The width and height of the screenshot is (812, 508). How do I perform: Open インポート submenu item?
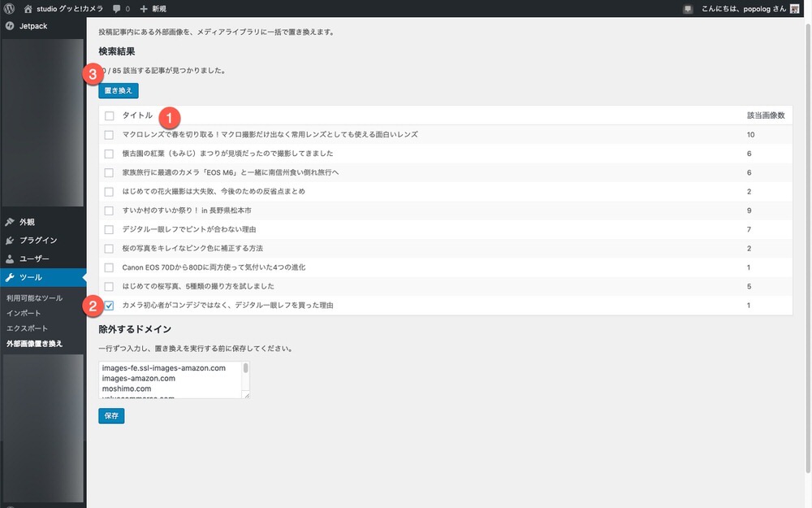point(24,313)
